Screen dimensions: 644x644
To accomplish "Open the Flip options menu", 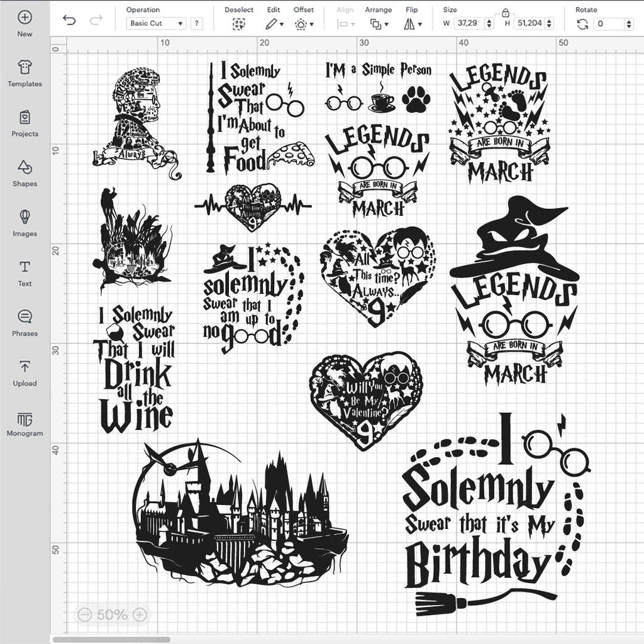I will [x=412, y=24].
